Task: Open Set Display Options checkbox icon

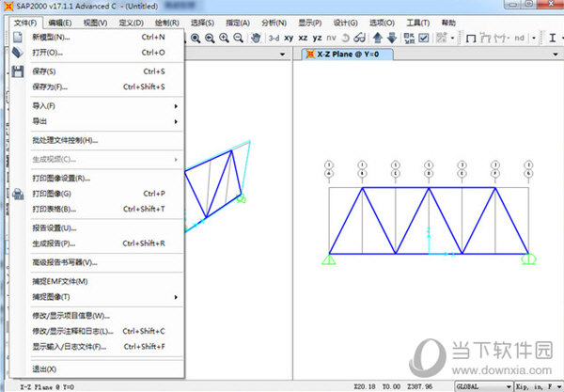Action: 424,38
